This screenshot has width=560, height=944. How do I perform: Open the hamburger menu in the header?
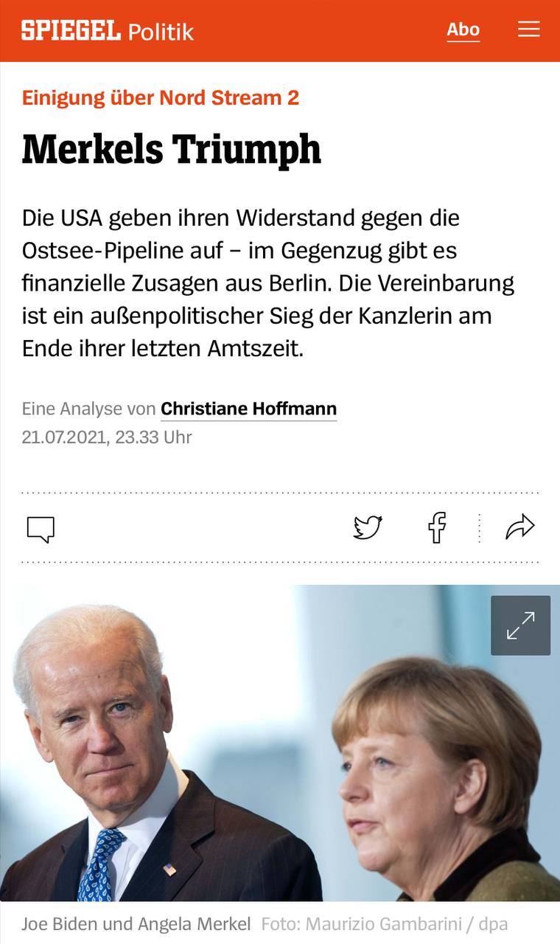pos(528,29)
